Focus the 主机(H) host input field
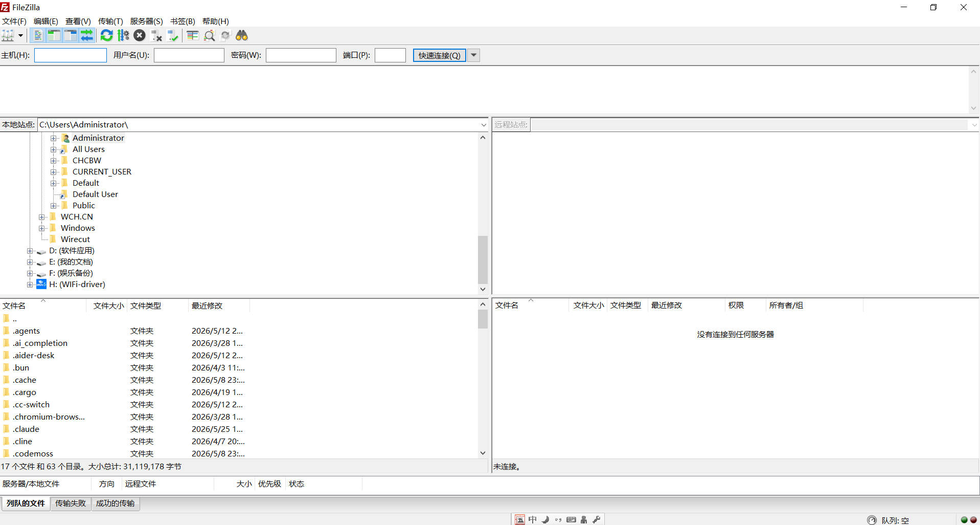Viewport: 980px width, 525px height. click(71, 55)
